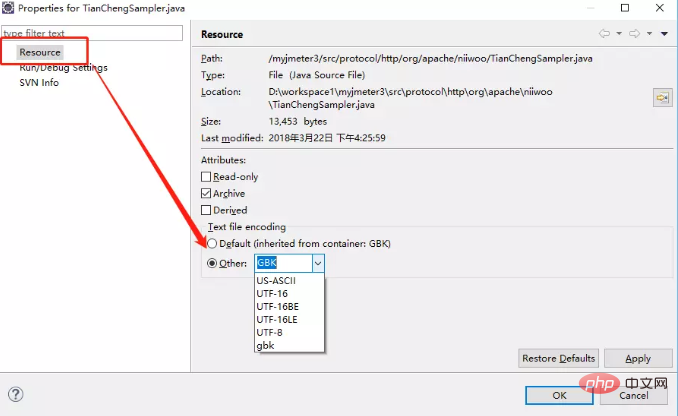
Task: Click the back navigation arrow icon
Action: 604,34
